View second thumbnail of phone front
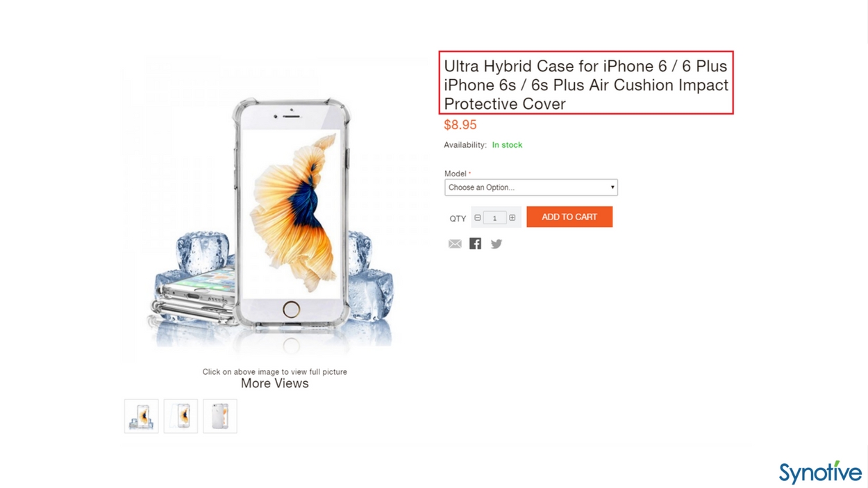This screenshot has height=488, width=868. click(x=181, y=416)
